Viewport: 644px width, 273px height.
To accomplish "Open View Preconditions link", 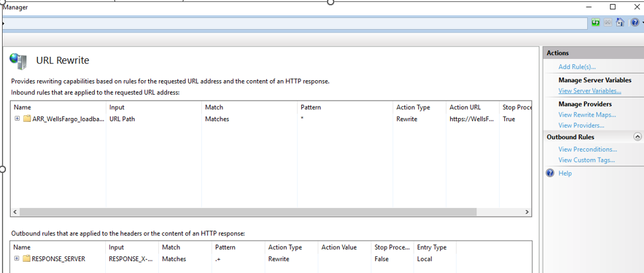I will pos(588,149).
